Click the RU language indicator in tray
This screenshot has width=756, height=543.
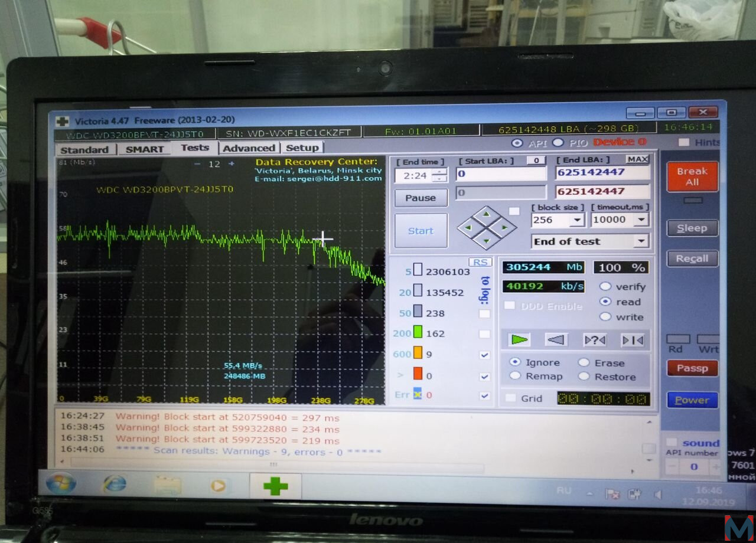563,491
